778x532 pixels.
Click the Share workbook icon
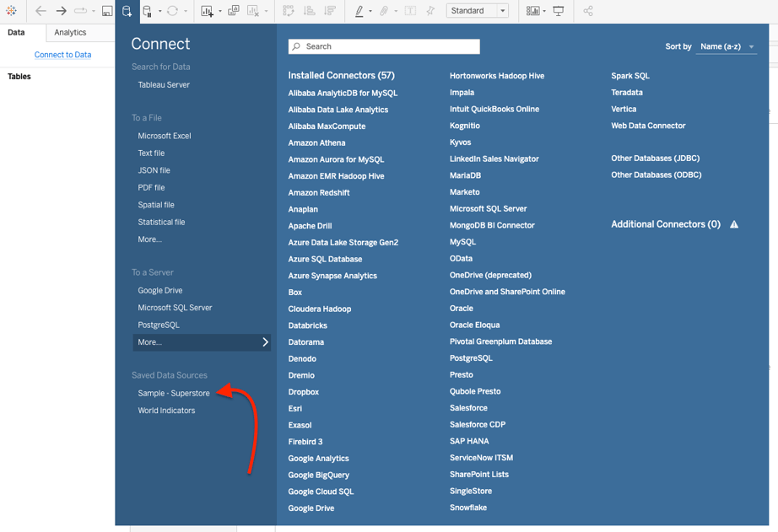pos(588,11)
